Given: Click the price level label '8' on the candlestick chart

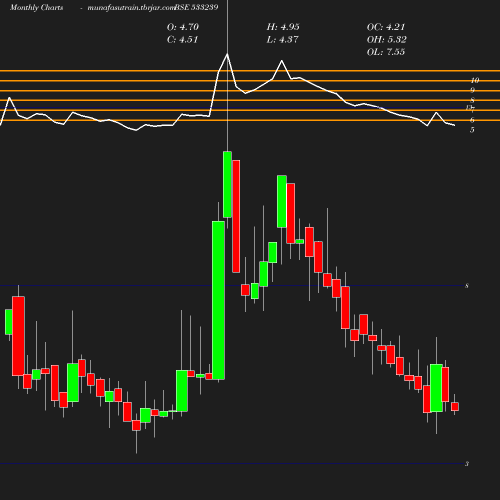Looking at the screenshot, I should pyautogui.click(x=467, y=286).
